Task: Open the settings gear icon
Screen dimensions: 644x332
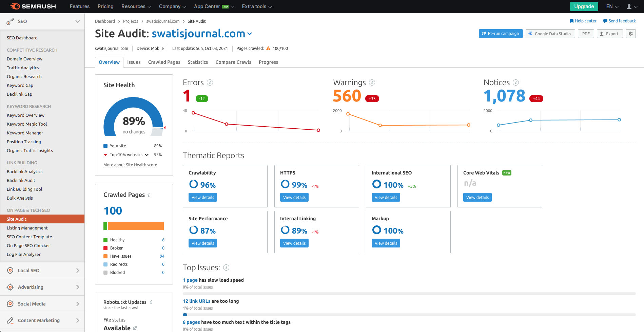Action: (x=630, y=34)
